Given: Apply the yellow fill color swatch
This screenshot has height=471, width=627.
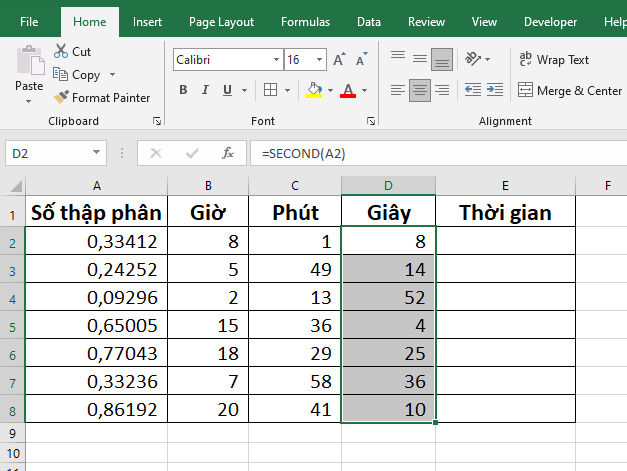Looking at the screenshot, I should [x=314, y=91].
